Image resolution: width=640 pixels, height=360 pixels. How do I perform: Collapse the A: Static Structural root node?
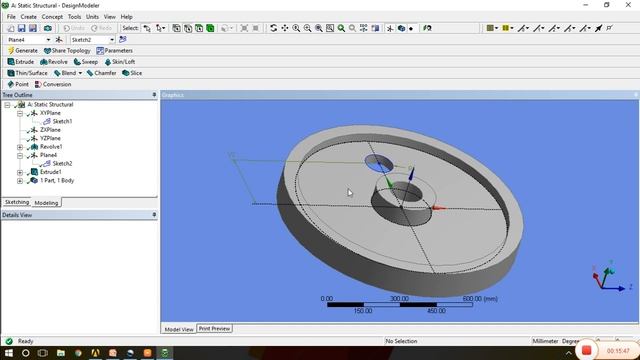[x=7, y=105]
